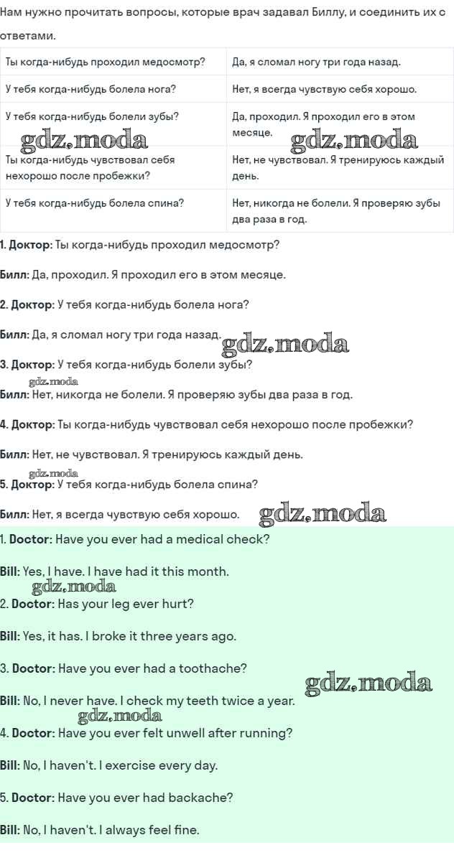Image resolution: width=454 pixels, height=868 pixels.
Task: Click Bill's answer 'Yes, it has. I broke it'
Action: coord(119,636)
